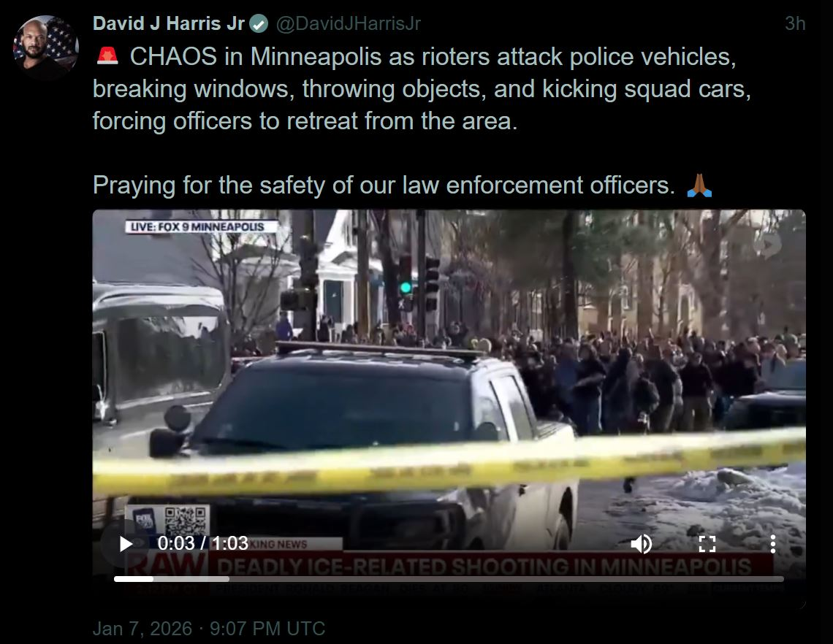This screenshot has height=644, width=833.
Task: Play the embedded video
Action: click(x=126, y=544)
